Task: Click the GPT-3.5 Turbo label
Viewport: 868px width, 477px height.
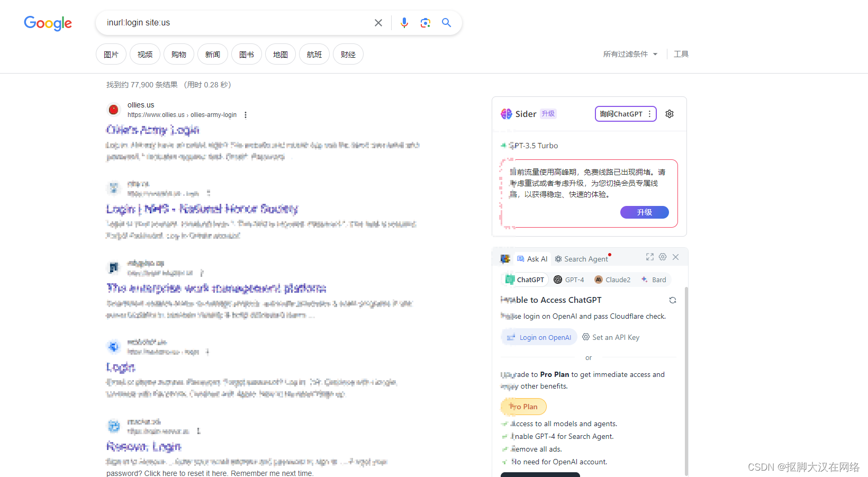Action: pos(534,146)
